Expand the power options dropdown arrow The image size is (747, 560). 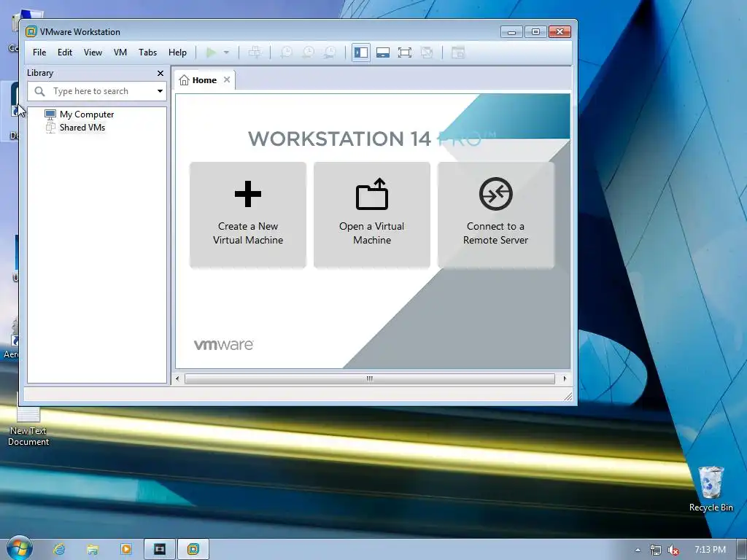coord(226,52)
